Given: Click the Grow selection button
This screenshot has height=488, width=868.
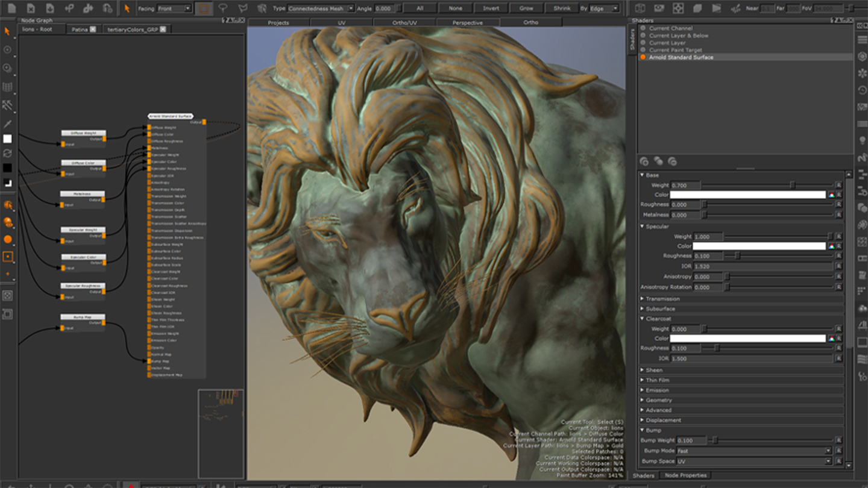Looking at the screenshot, I should point(526,8).
